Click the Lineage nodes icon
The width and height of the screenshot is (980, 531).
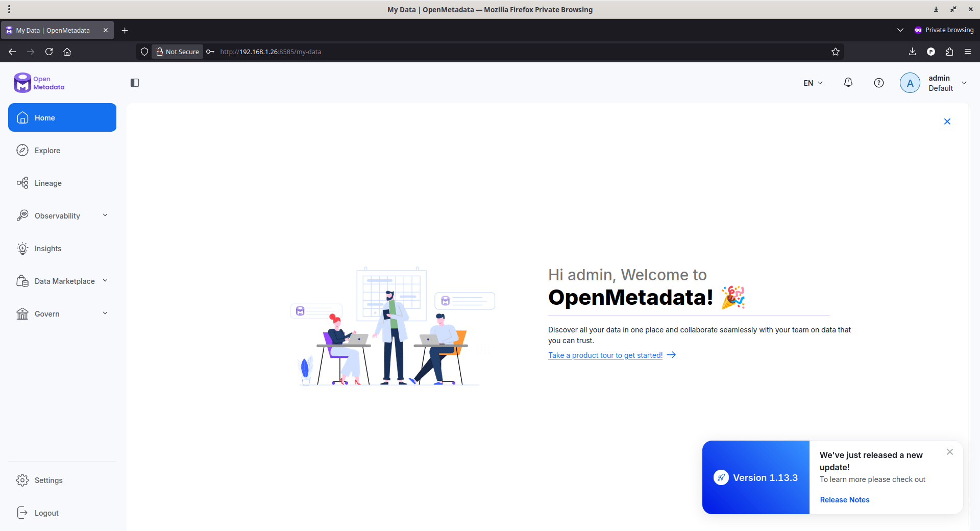tap(22, 183)
